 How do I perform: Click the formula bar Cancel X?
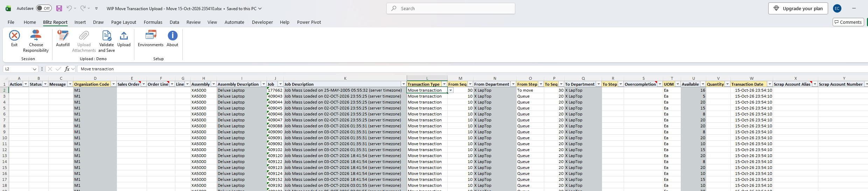pyautogui.click(x=50, y=69)
